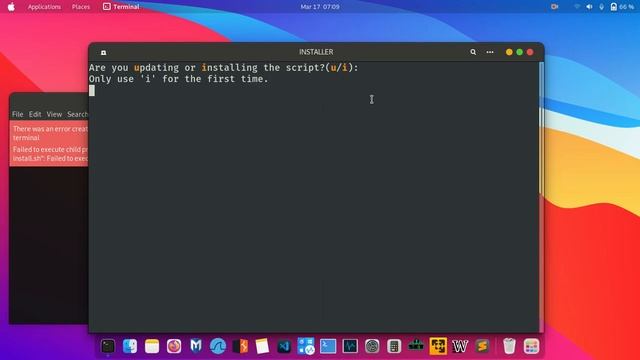
Task: Open the app launcher grid icon
Action: [x=531, y=346]
